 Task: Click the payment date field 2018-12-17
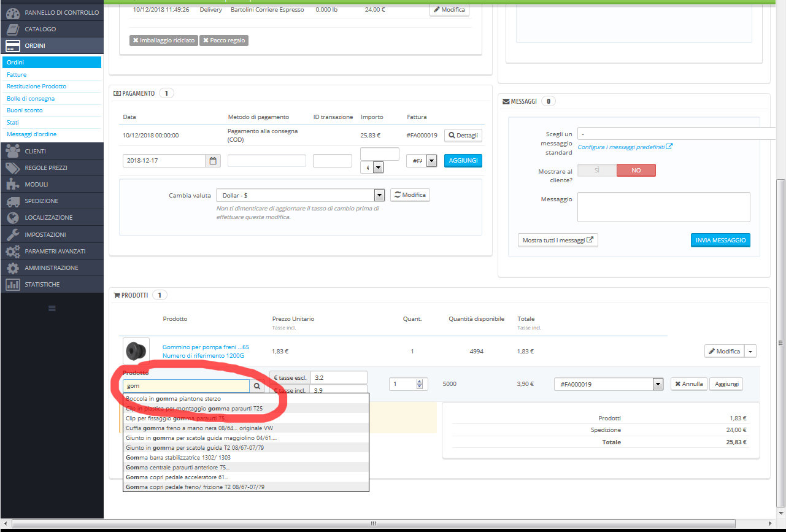[164, 161]
